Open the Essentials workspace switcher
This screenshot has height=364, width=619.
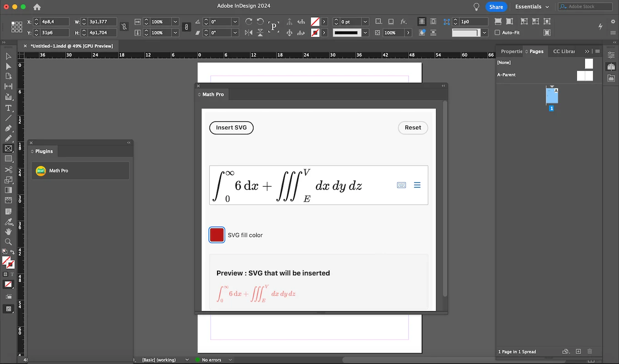pyautogui.click(x=532, y=7)
